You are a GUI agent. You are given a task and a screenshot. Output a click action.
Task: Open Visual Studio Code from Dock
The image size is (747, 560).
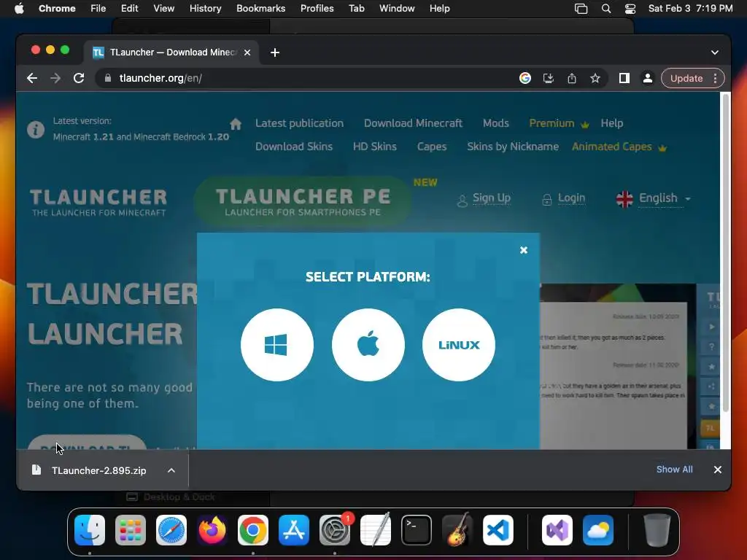click(x=498, y=530)
